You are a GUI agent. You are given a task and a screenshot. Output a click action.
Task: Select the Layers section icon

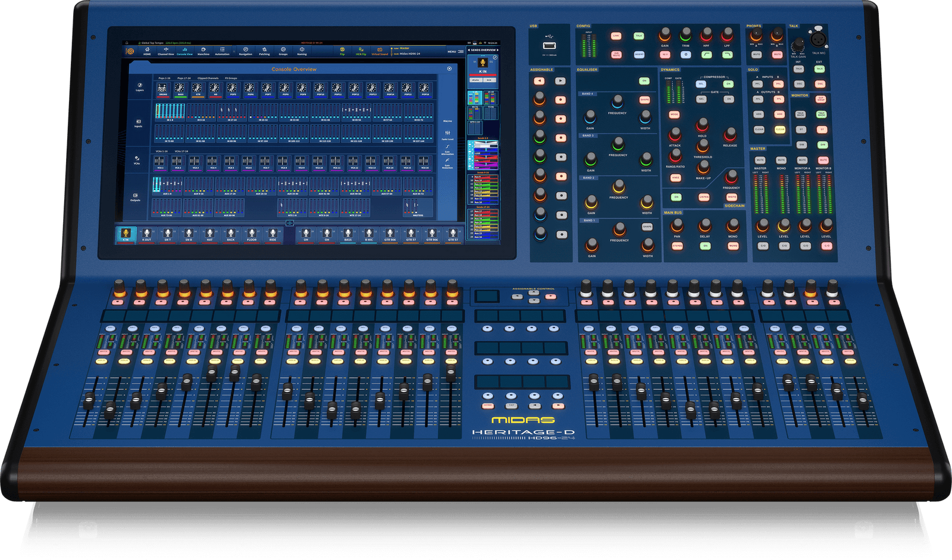(x=139, y=87)
